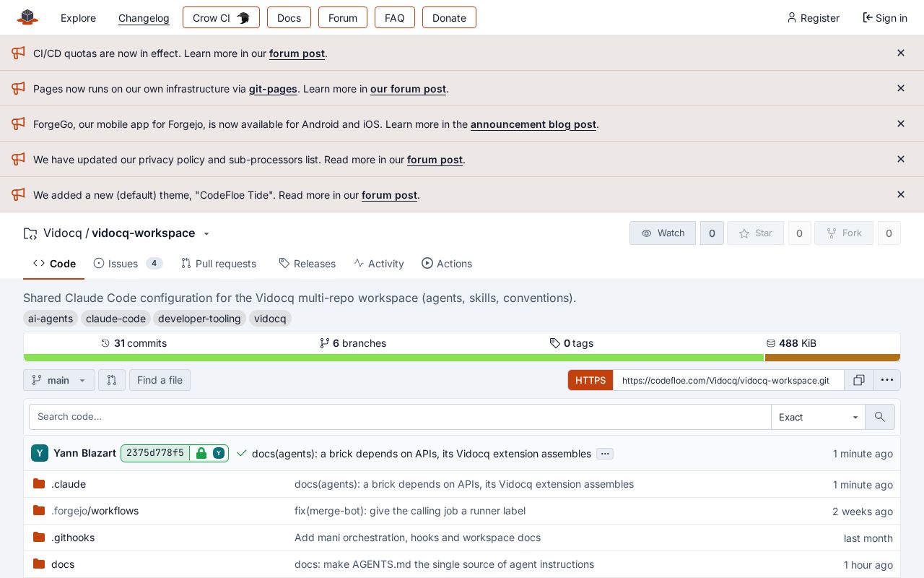The width and height of the screenshot is (924, 578).
Task: Open the branch compare icon button
Action: tap(112, 380)
